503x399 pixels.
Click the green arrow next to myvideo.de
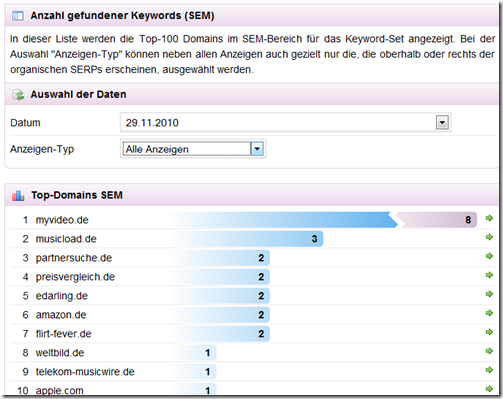coord(489,218)
